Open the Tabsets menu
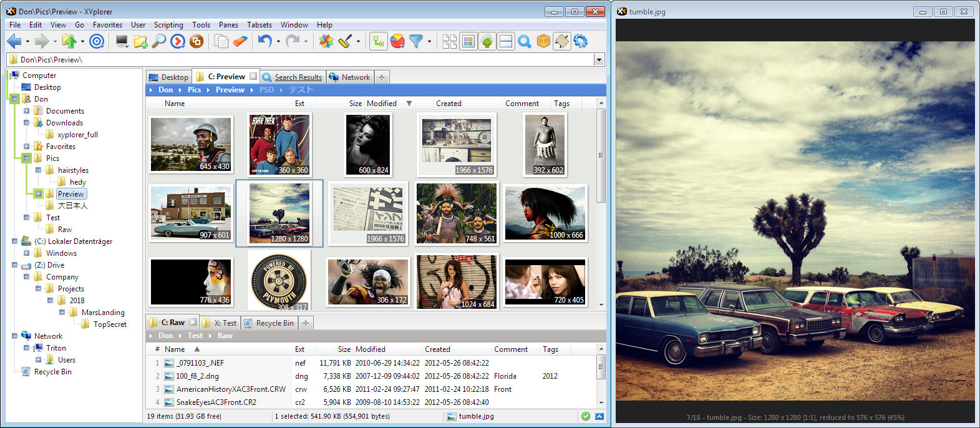 point(259,25)
